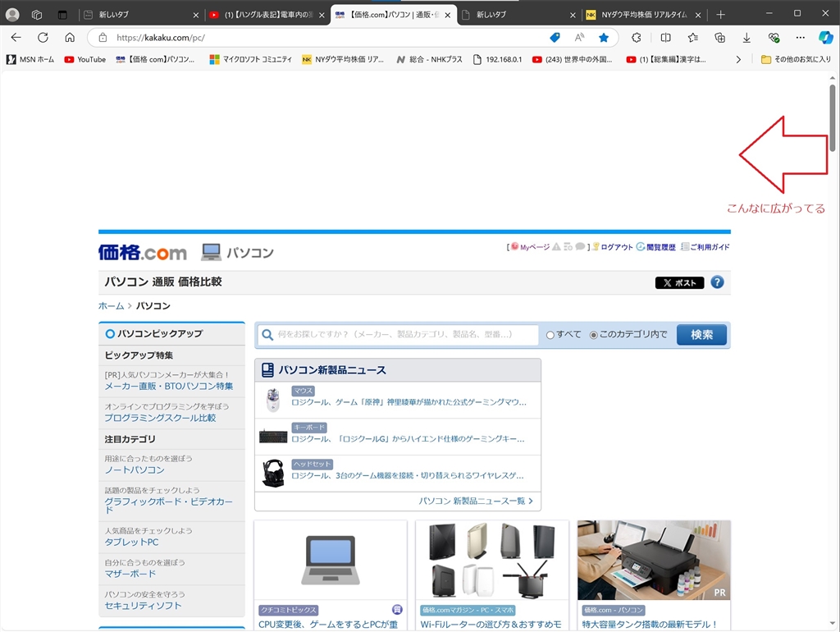Open プログラミングスクール比較 link
The height and width of the screenshot is (632, 840).
tap(160, 418)
